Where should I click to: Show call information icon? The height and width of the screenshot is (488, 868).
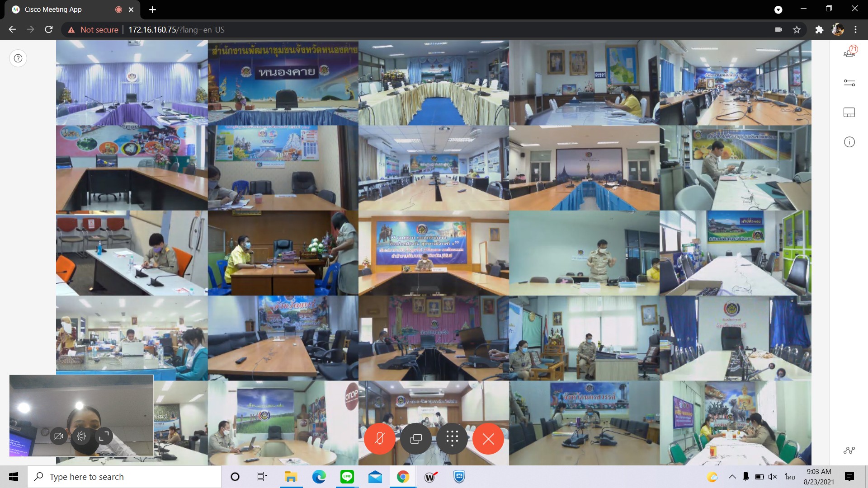pyautogui.click(x=849, y=142)
